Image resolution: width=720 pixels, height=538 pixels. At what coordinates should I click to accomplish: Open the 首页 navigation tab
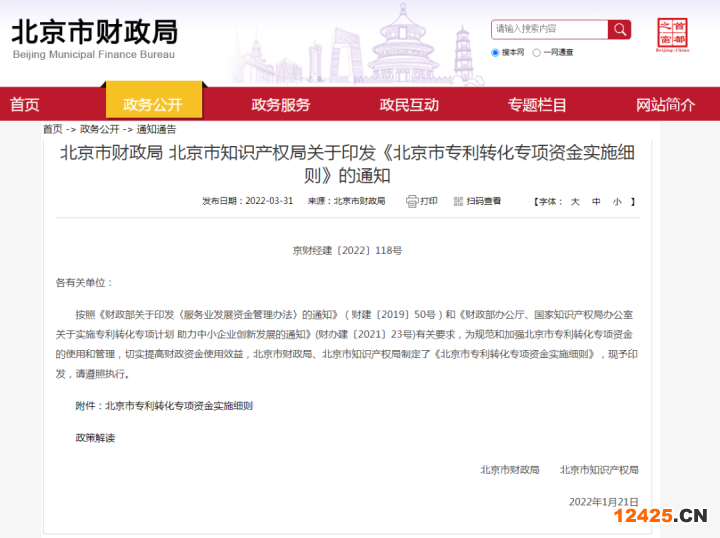pos(25,105)
